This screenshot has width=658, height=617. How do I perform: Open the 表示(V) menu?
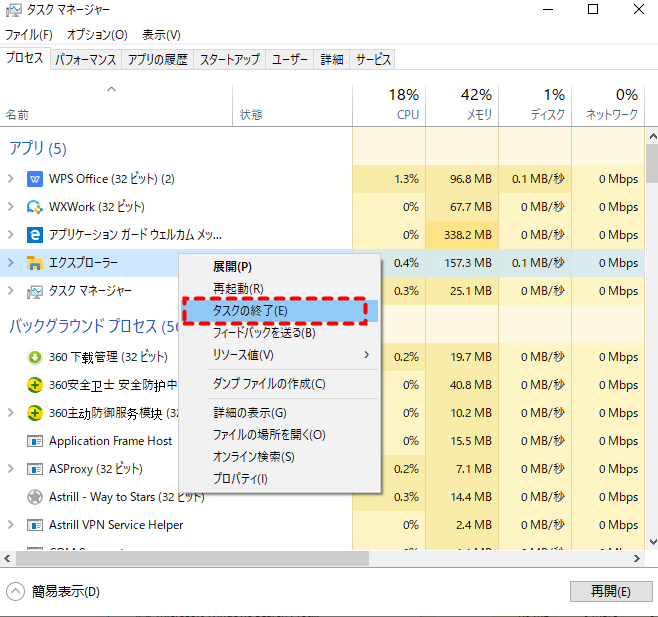coord(161,34)
